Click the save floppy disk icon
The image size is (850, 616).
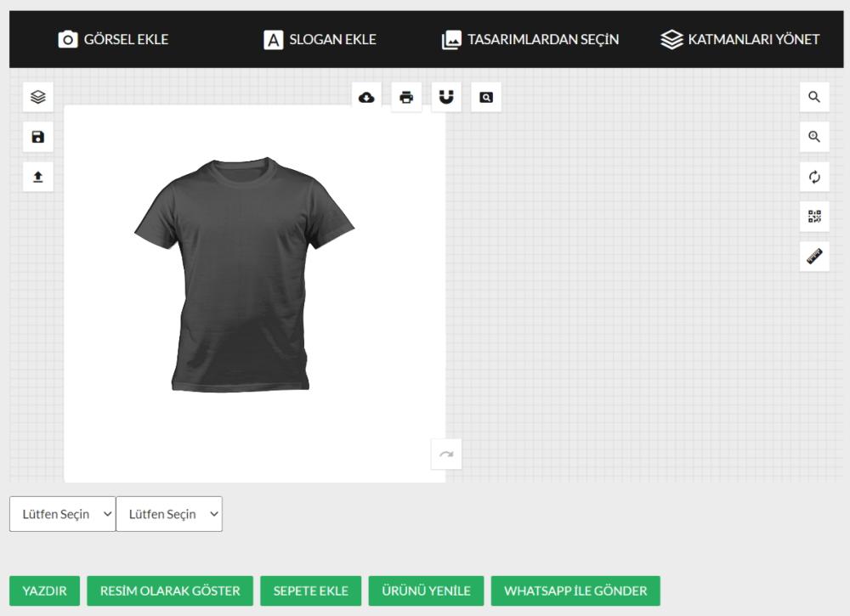coord(38,137)
